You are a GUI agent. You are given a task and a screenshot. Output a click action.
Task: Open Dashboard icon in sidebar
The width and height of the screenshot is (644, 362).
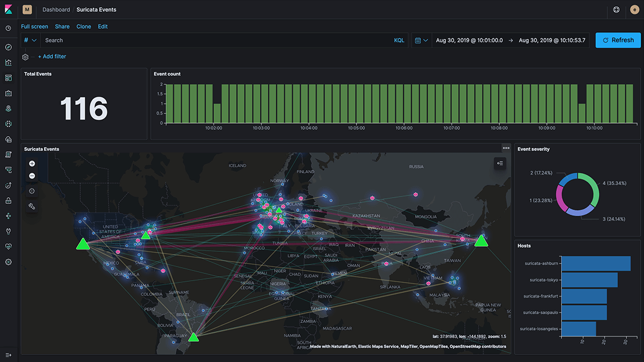pos(8,78)
